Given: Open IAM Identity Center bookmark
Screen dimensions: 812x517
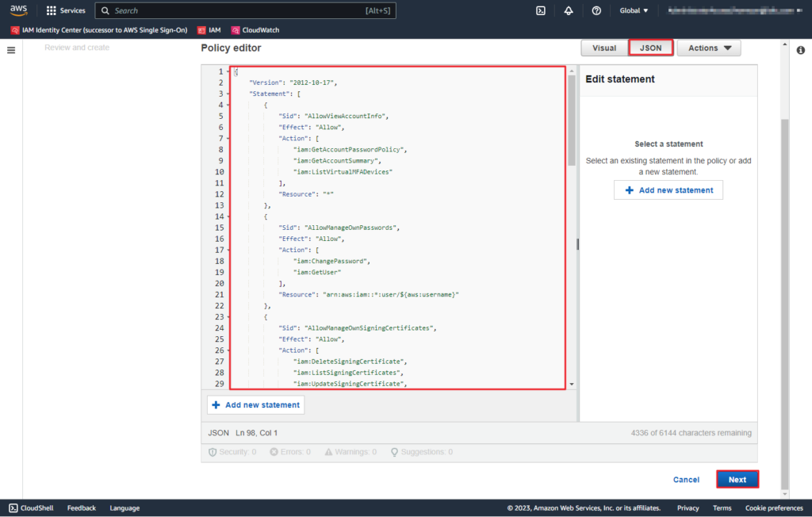Looking at the screenshot, I should point(105,30).
